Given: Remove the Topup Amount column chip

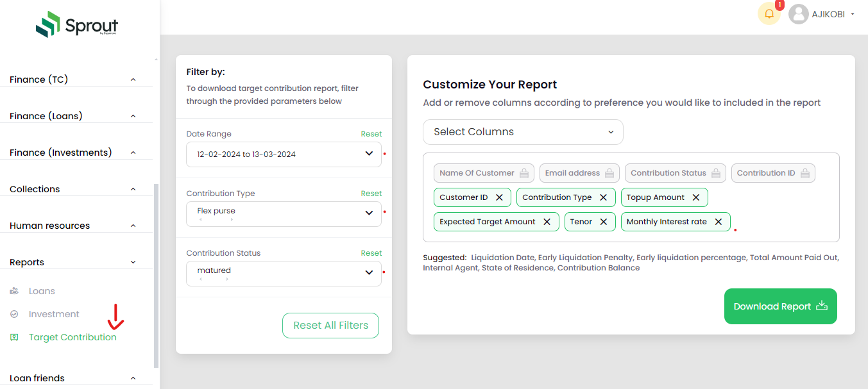Looking at the screenshot, I should [x=696, y=197].
